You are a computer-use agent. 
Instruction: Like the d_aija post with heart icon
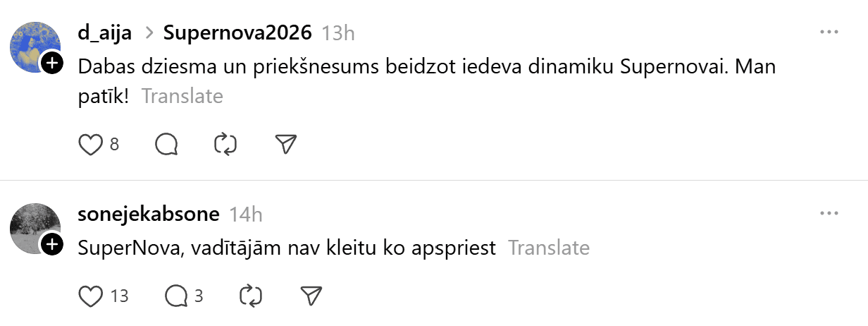pos(90,145)
